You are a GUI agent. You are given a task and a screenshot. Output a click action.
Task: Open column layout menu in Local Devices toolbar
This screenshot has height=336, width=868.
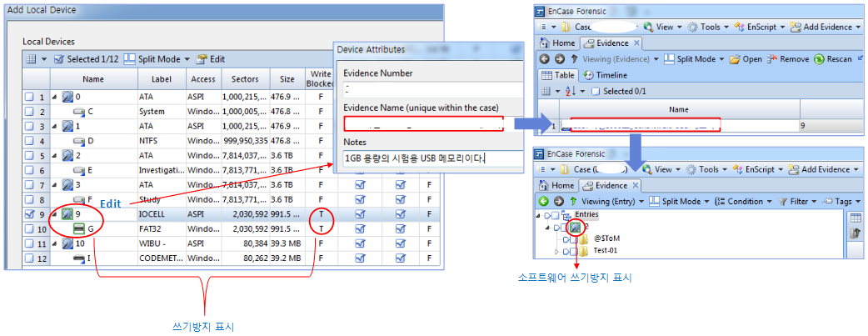(37, 58)
